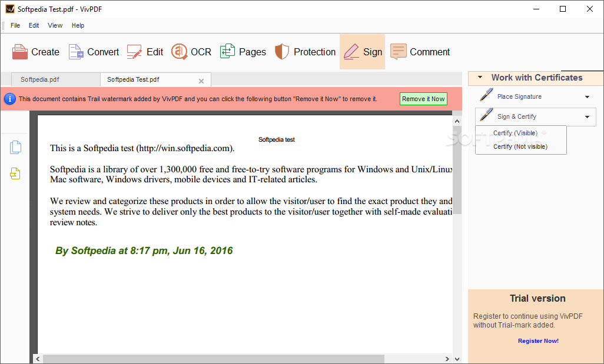Open the Create tool
604x364 pixels.
(36, 52)
